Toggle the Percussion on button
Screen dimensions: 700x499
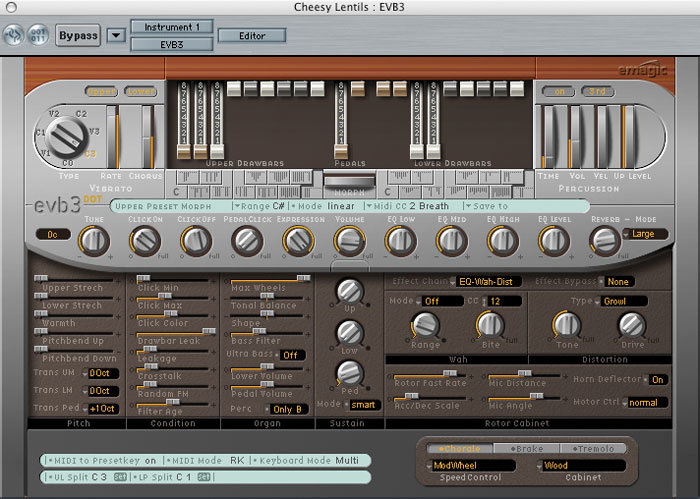[x=559, y=91]
